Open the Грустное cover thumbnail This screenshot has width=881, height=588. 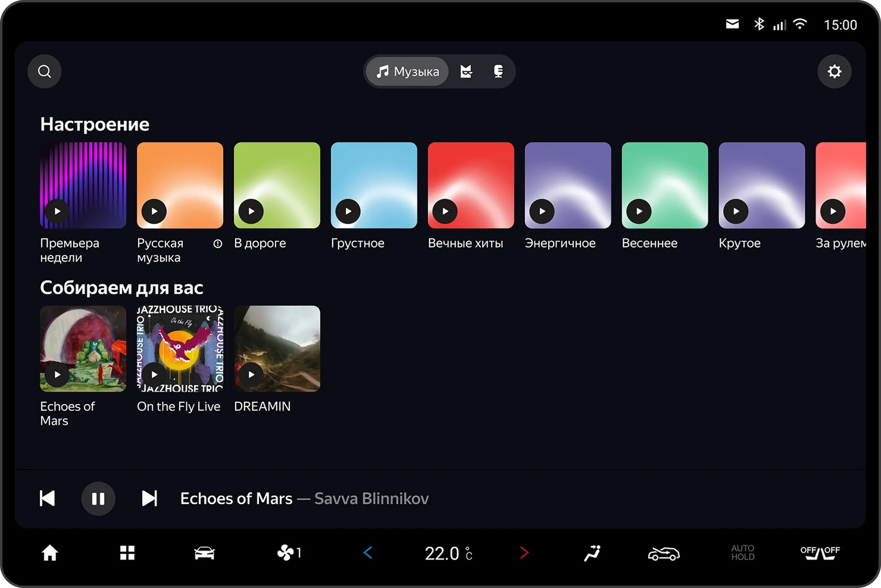click(374, 185)
